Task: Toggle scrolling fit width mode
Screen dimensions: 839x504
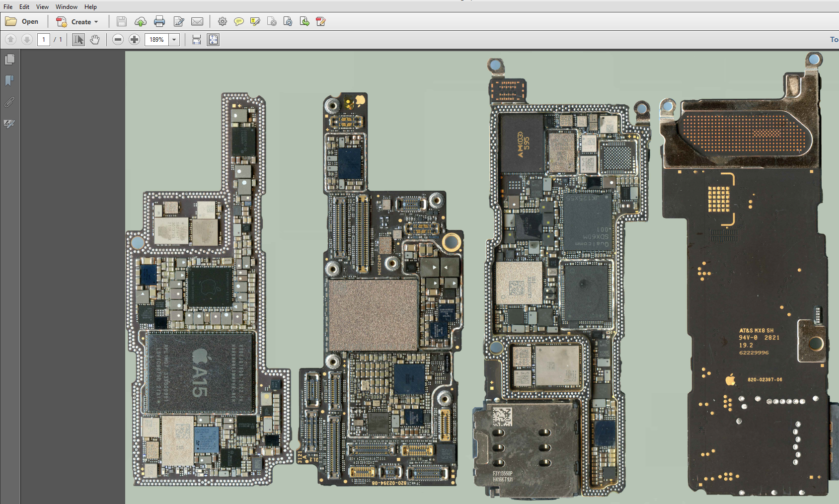Action: tap(197, 40)
